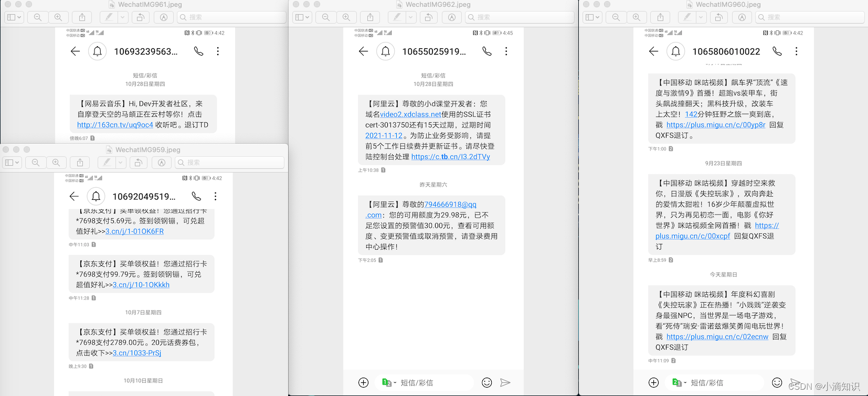Open link https://plus.migu.cn/c/00yp8r
The image size is (868, 396).
(x=716, y=125)
